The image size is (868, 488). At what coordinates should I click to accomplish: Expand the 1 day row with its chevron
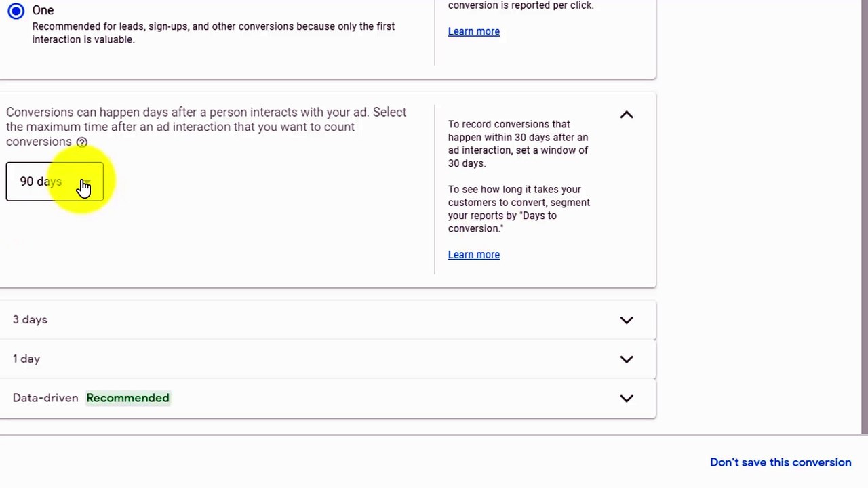(627, 359)
